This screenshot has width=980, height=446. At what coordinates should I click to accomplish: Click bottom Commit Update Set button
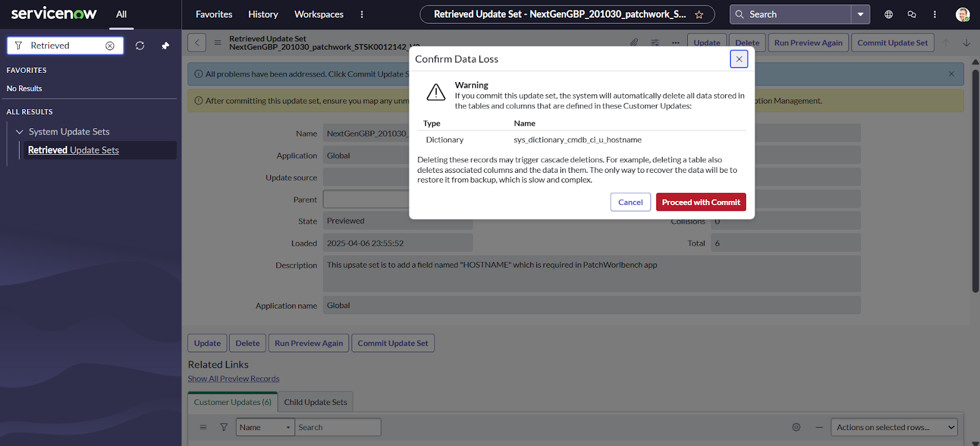click(x=393, y=343)
